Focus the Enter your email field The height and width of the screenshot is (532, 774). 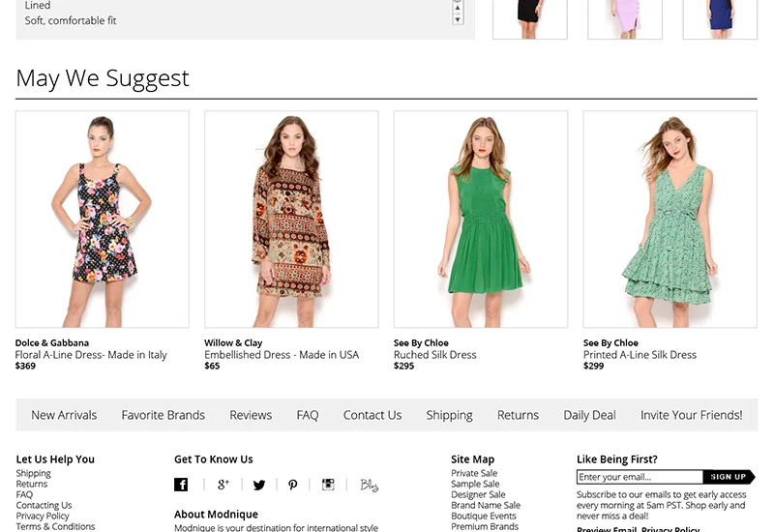coord(640,477)
